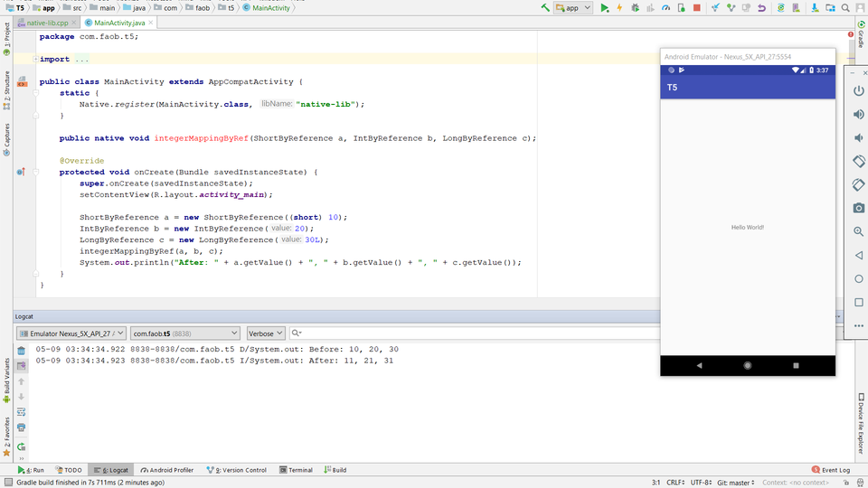Viewport: 868px width, 488px height.
Task: Stop the running app with red square
Action: tap(697, 8)
